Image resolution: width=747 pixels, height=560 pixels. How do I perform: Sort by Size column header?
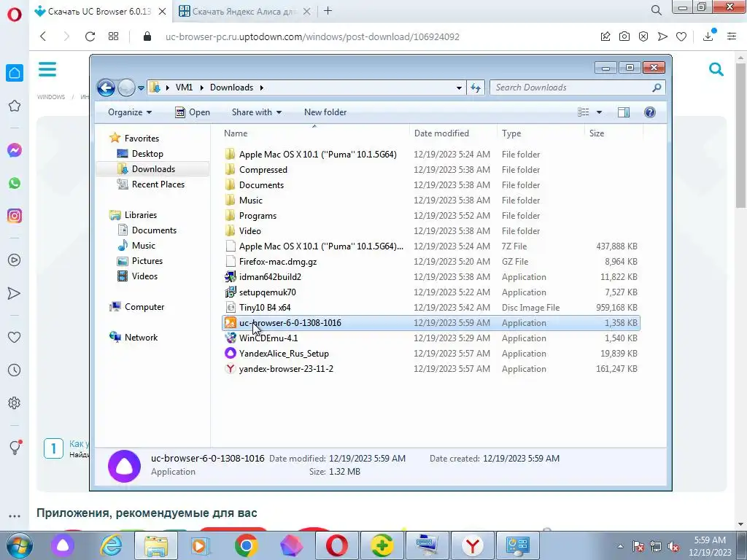click(597, 133)
